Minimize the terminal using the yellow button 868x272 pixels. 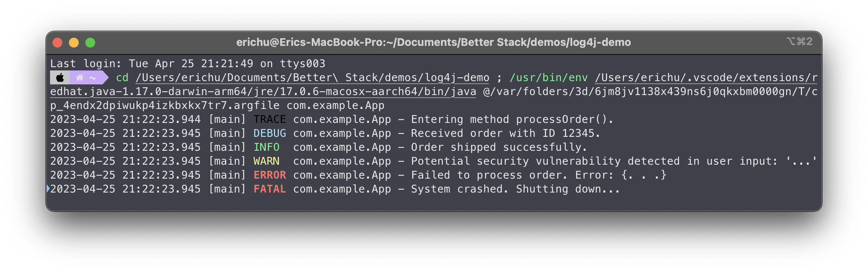pos(74,43)
